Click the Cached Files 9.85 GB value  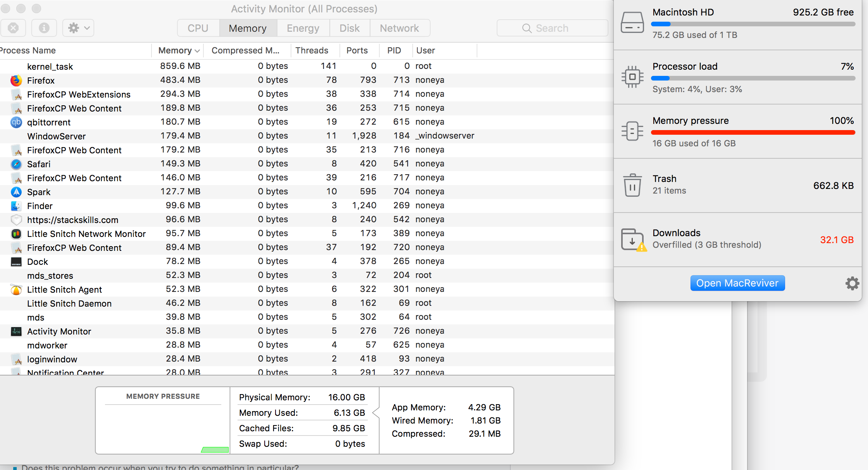point(349,428)
